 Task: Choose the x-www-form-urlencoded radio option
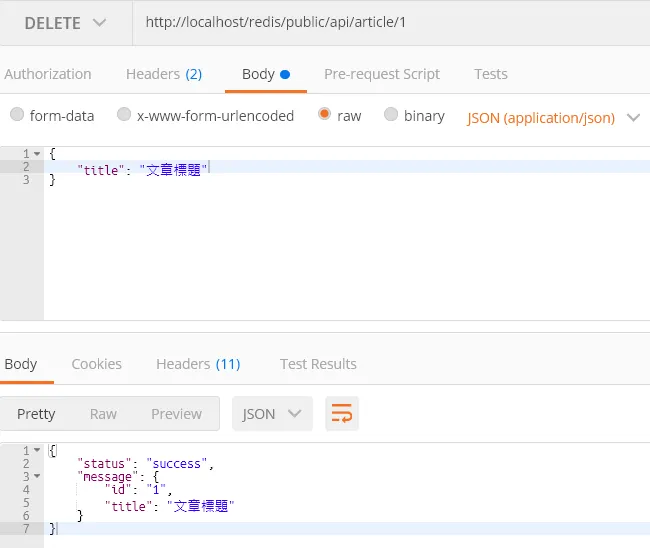[124, 114]
